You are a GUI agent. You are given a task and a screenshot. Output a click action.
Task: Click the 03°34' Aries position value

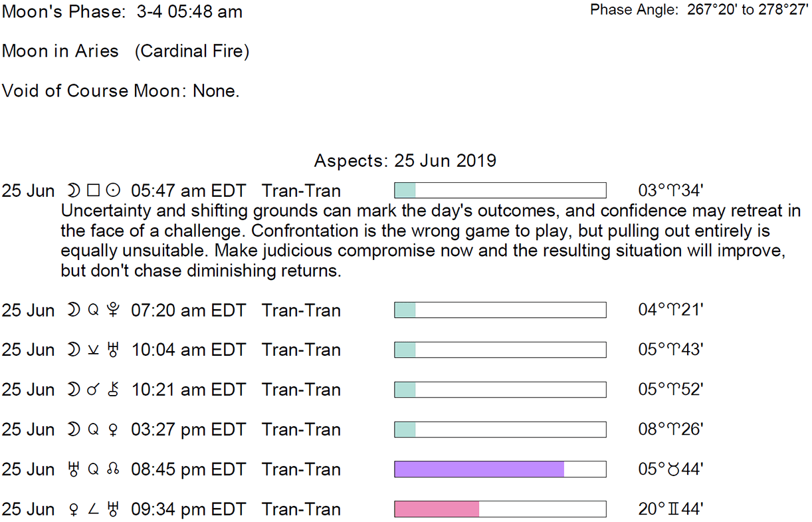point(670,192)
